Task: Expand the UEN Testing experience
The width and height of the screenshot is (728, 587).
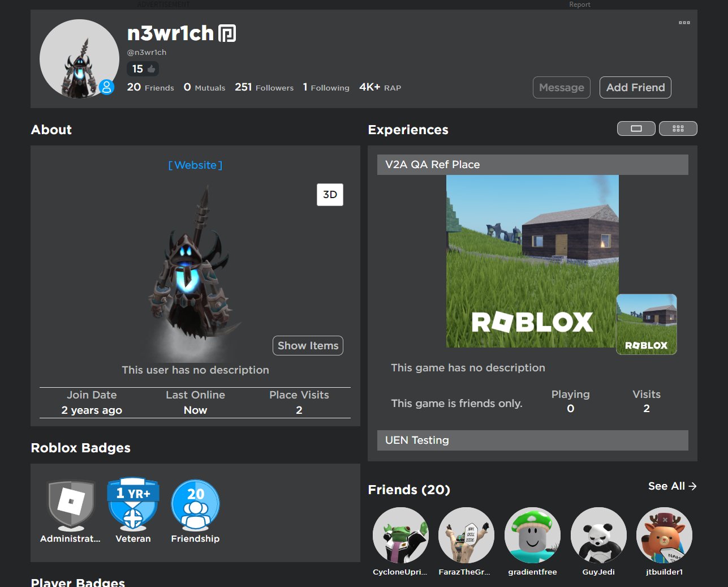Action: [532, 440]
